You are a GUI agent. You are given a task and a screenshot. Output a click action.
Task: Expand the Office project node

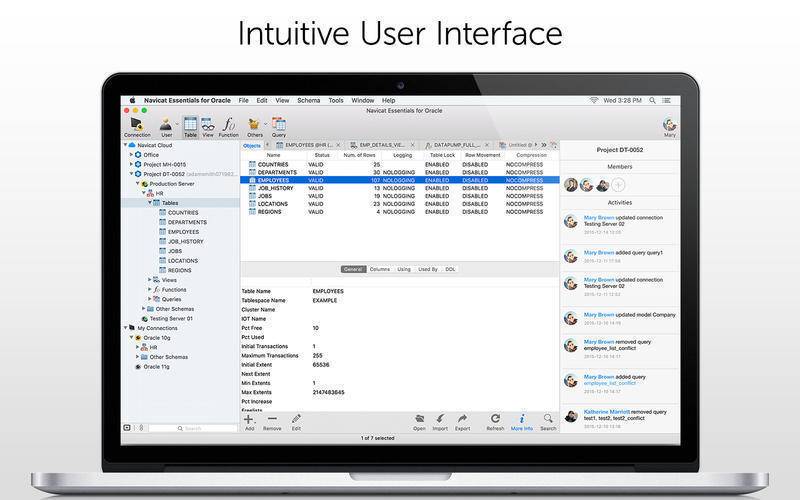[x=131, y=154]
